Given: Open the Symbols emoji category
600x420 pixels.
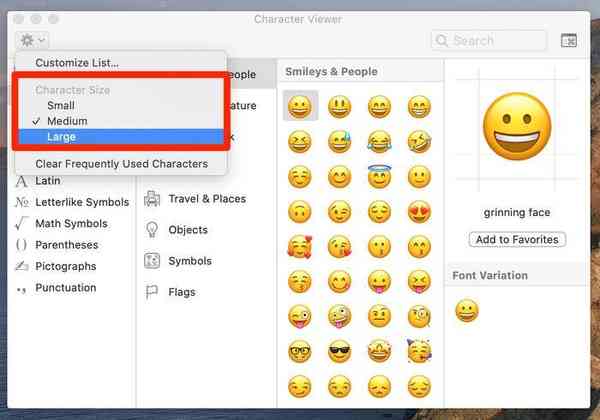Looking at the screenshot, I should (189, 261).
